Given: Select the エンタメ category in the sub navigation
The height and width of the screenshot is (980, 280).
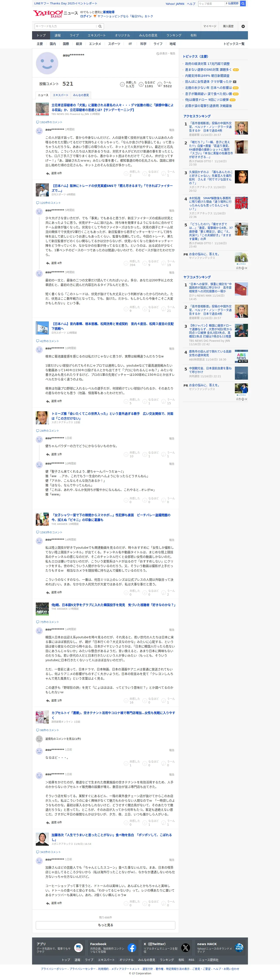Looking at the screenshot, I should coord(95,44).
